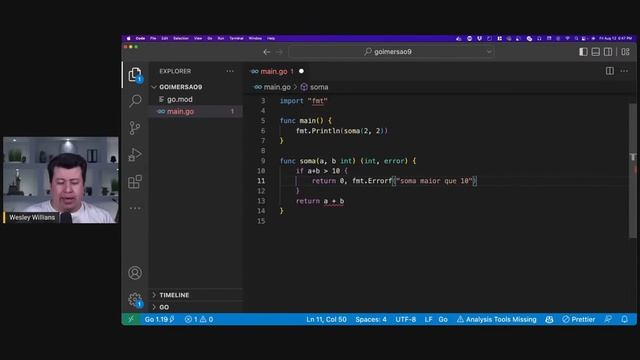Open the Run menu

tap(221, 38)
